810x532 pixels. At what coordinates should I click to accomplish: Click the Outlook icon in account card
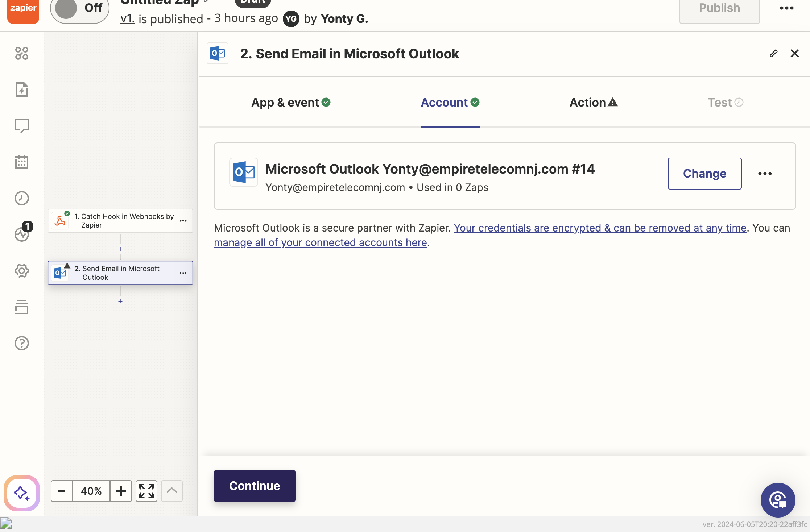(244, 172)
